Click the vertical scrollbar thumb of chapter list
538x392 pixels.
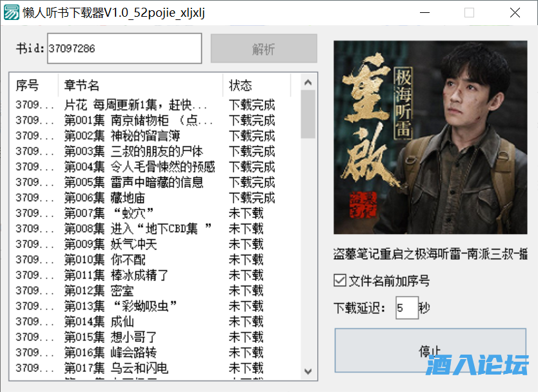308,114
